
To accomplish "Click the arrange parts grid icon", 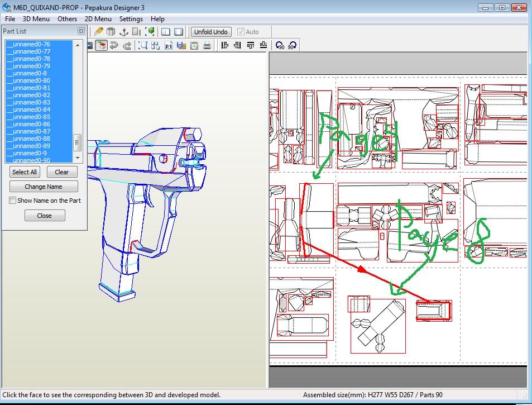I will tap(155, 45).
